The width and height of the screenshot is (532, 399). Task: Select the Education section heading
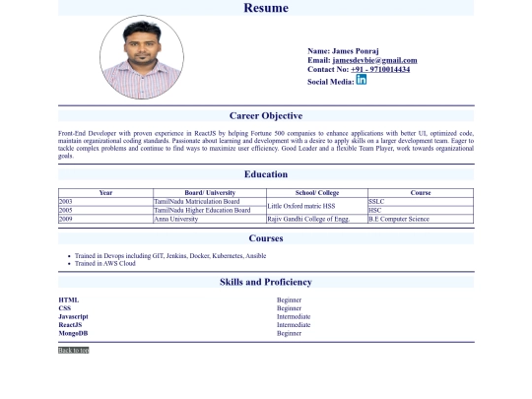coord(266,174)
